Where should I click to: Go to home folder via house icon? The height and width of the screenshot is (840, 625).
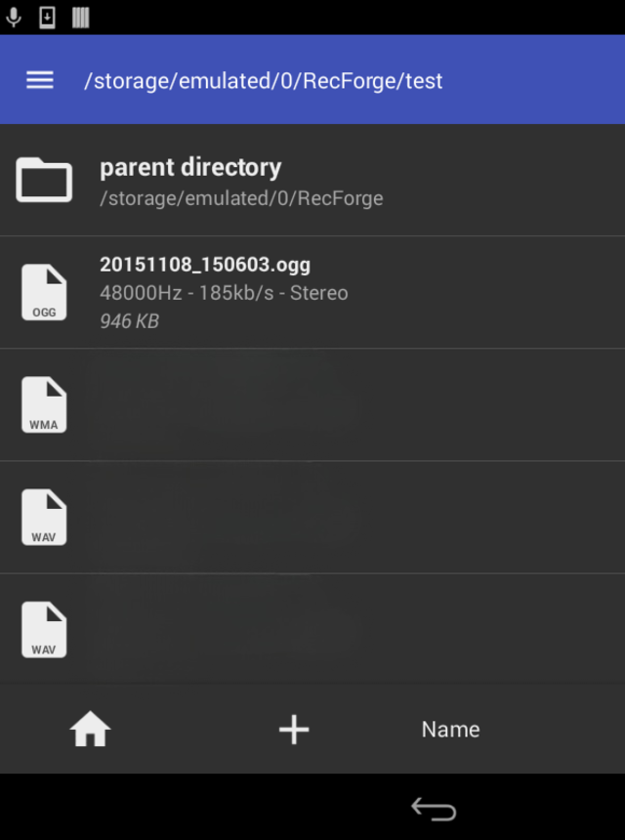(x=90, y=729)
